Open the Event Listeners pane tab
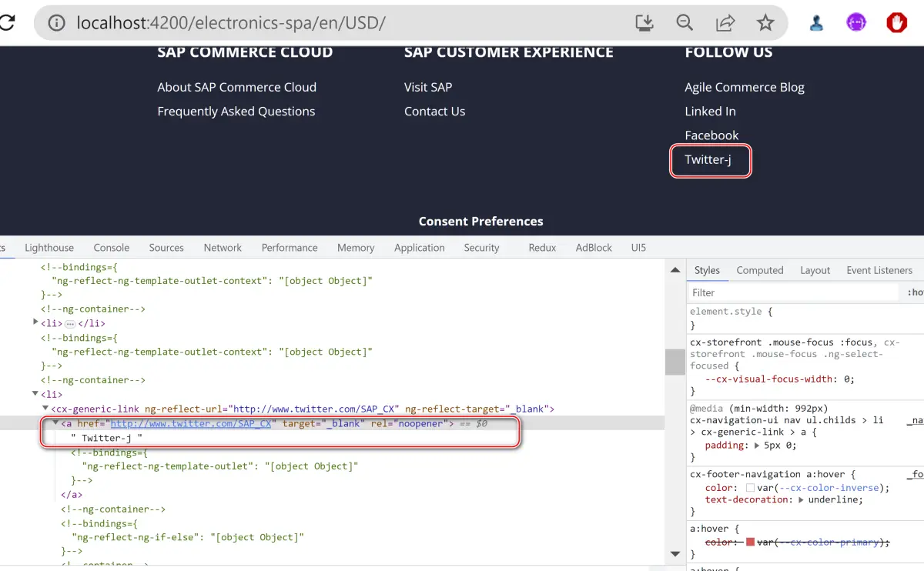Viewport: 924px width, 571px height. pos(879,270)
